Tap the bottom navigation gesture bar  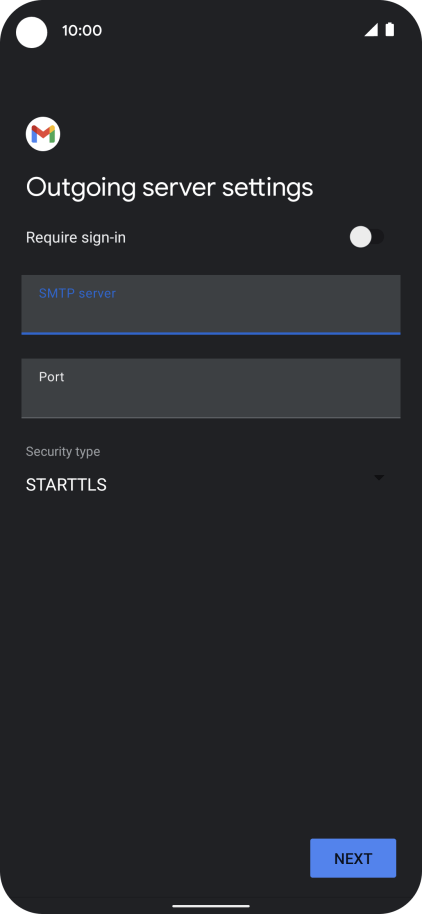click(211, 906)
